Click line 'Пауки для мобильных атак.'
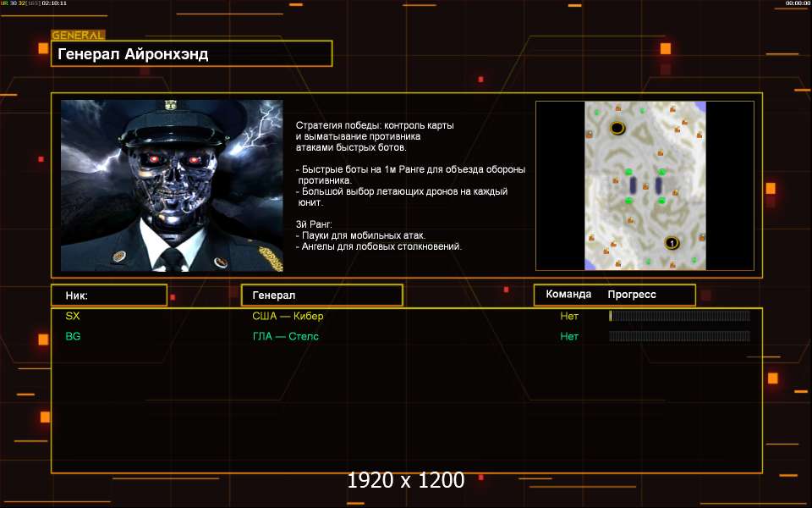 [x=361, y=235]
